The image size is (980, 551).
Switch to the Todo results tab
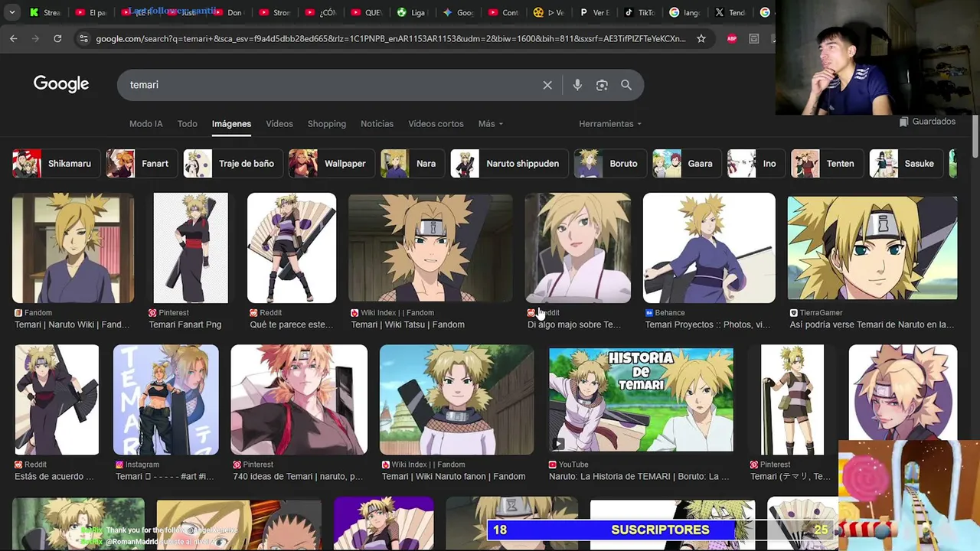pyautogui.click(x=188, y=124)
